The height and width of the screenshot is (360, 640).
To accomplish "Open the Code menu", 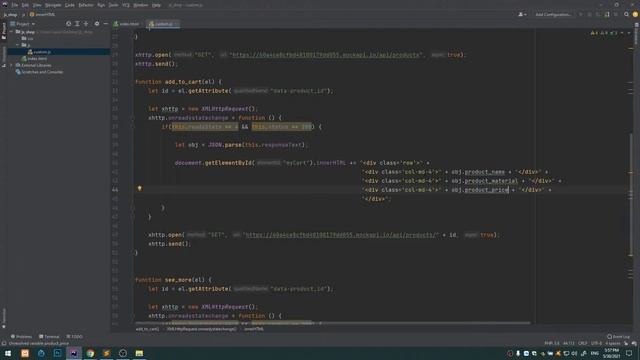I will coord(70,5).
